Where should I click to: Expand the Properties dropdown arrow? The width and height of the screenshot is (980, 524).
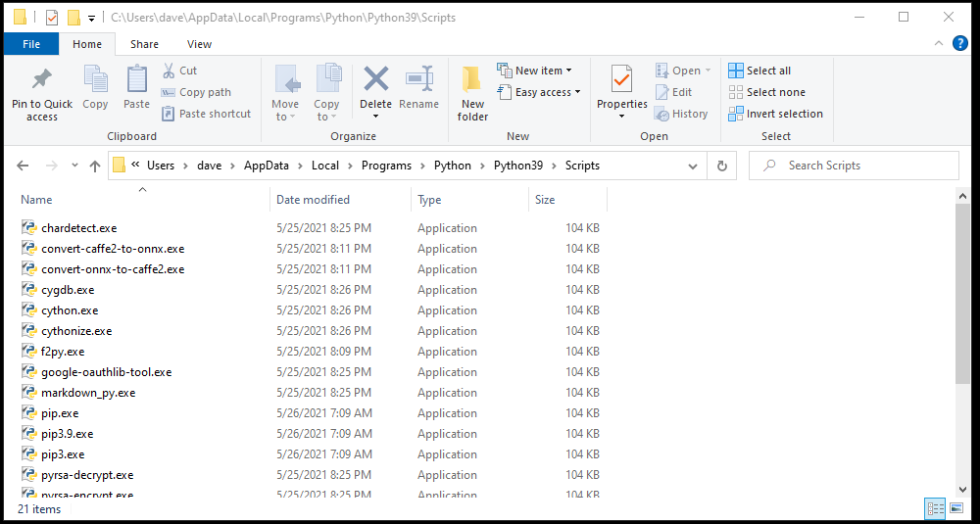(x=621, y=117)
